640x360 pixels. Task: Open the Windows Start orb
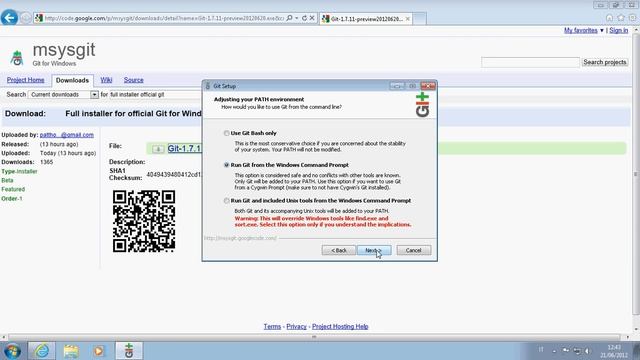pos(12,351)
